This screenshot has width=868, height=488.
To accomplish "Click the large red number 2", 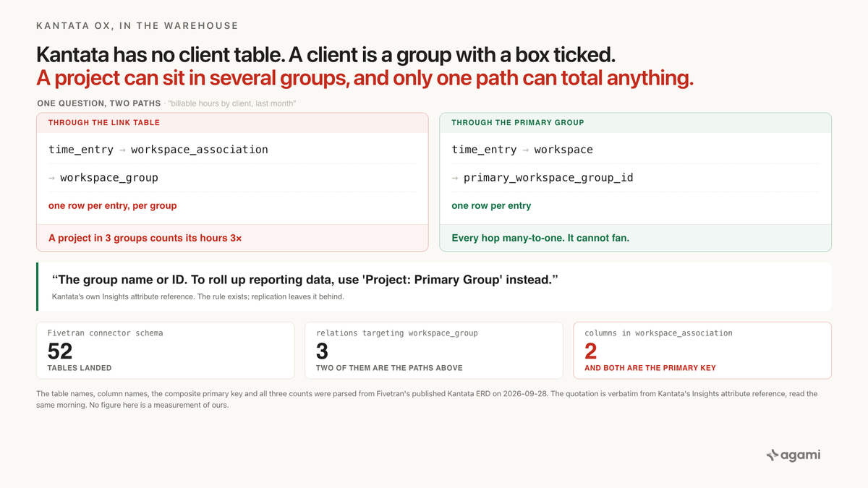I will [590, 351].
